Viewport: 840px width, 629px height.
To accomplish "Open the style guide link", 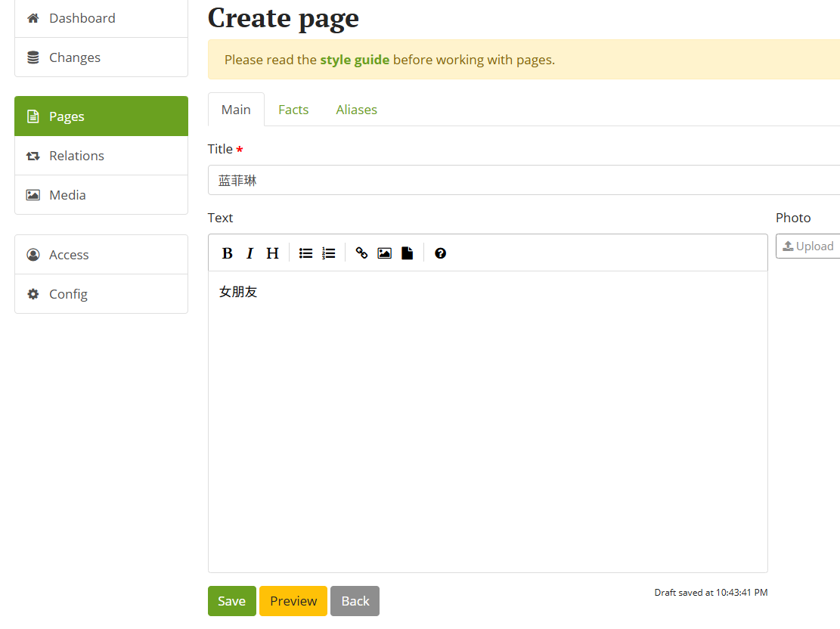I will (355, 60).
